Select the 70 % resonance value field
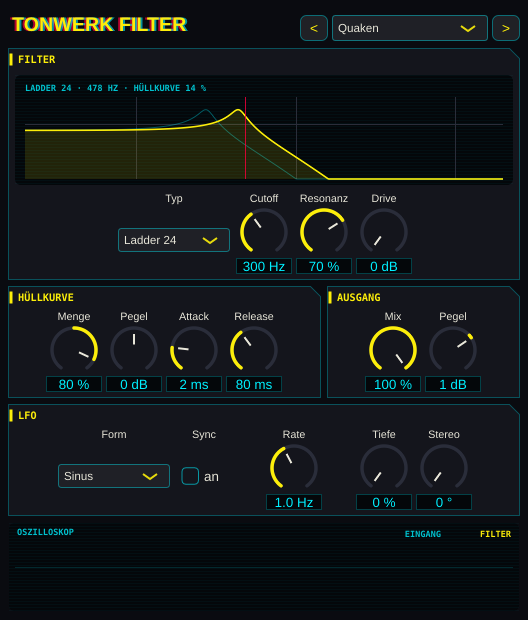 tap(324, 266)
